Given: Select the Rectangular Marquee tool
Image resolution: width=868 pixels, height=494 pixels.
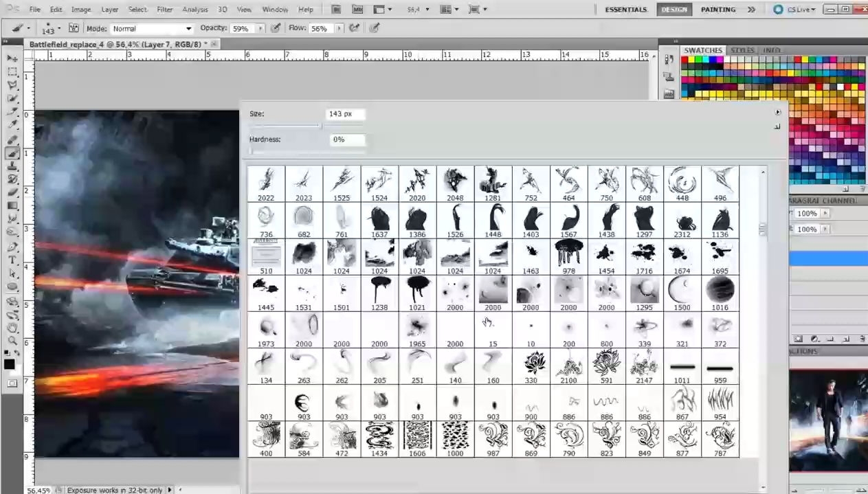Looking at the screenshot, I should point(12,72).
